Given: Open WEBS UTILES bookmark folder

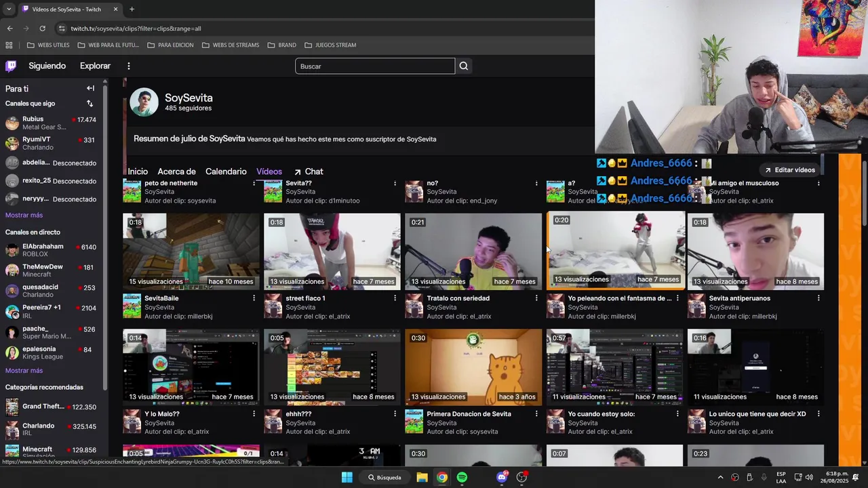Looking at the screenshot, I should click(x=48, y=45).
